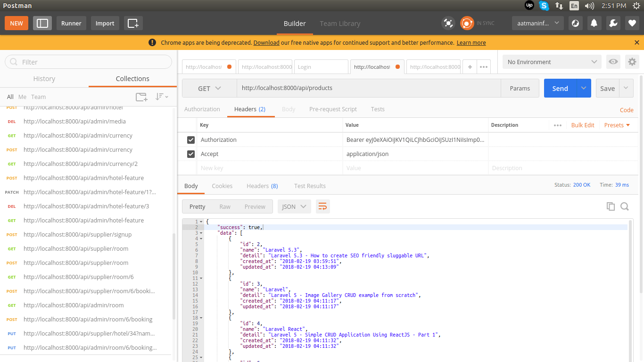Viewport: 644px width, 362px height.
Task: Toggle environment quick look eye icon
Action: coord(613,62)
